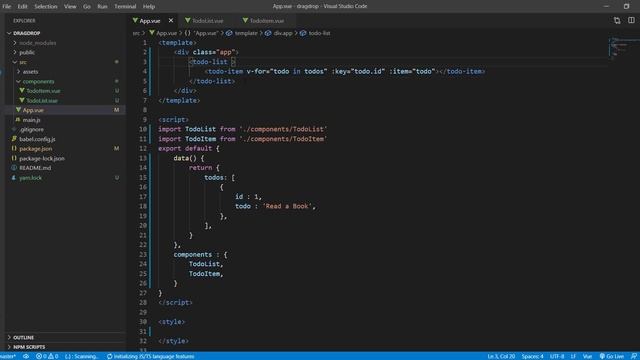This screenshot has width=640, height=360.
Task: Click the Spaces: 4 indentation setting
Action: tap(532, 356)
